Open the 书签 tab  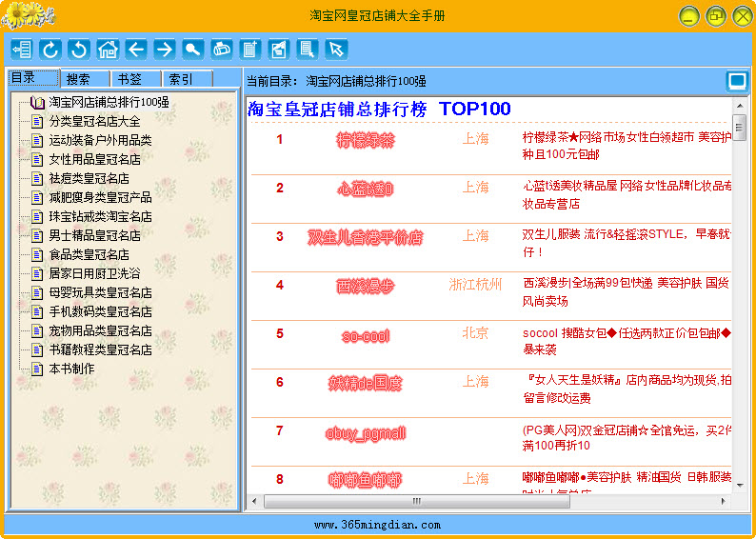pos(136,79)
